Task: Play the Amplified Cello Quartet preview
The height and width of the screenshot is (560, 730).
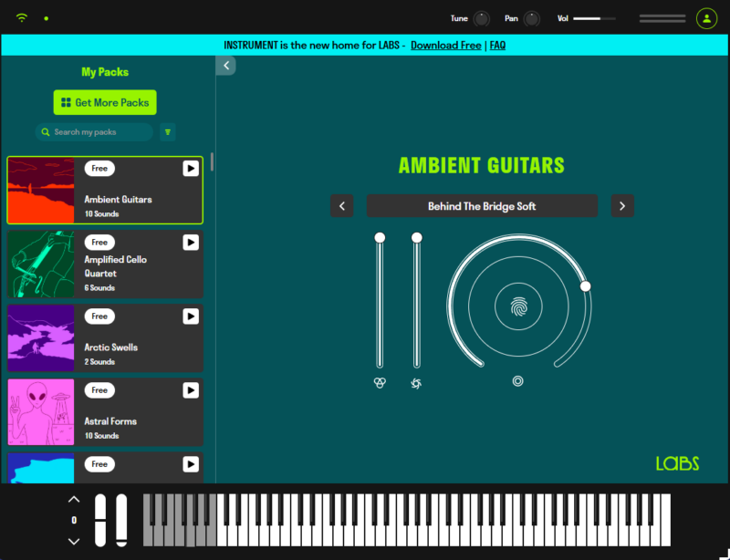Action: pos(190,243)
